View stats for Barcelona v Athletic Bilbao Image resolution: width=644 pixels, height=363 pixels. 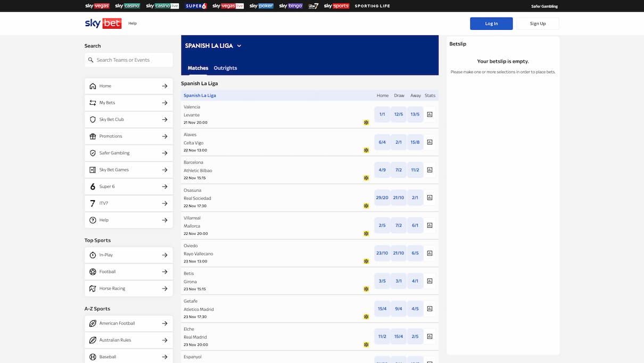click(x=430, y=170)
